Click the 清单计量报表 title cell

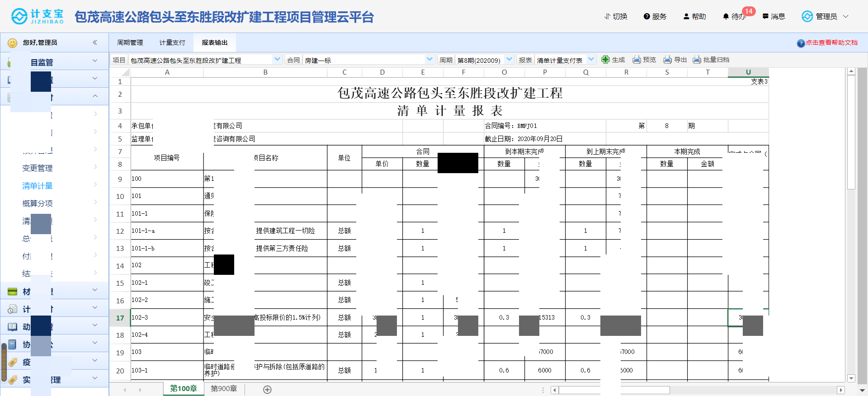pos(450,111)
